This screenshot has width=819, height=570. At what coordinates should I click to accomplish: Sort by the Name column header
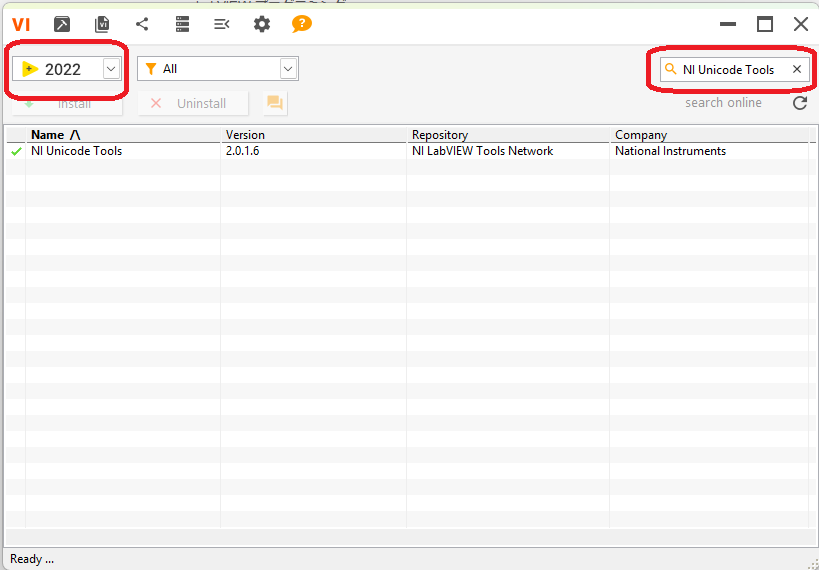pos(123,135)
